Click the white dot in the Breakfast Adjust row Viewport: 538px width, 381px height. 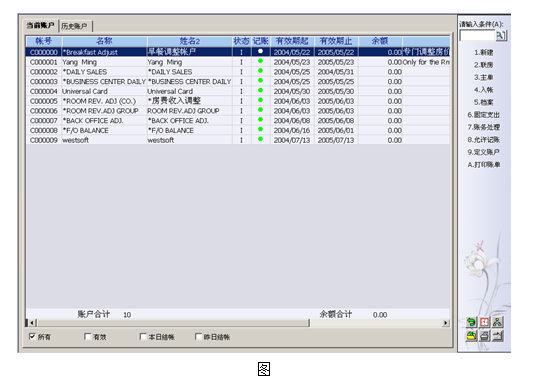tap(260, 51)
